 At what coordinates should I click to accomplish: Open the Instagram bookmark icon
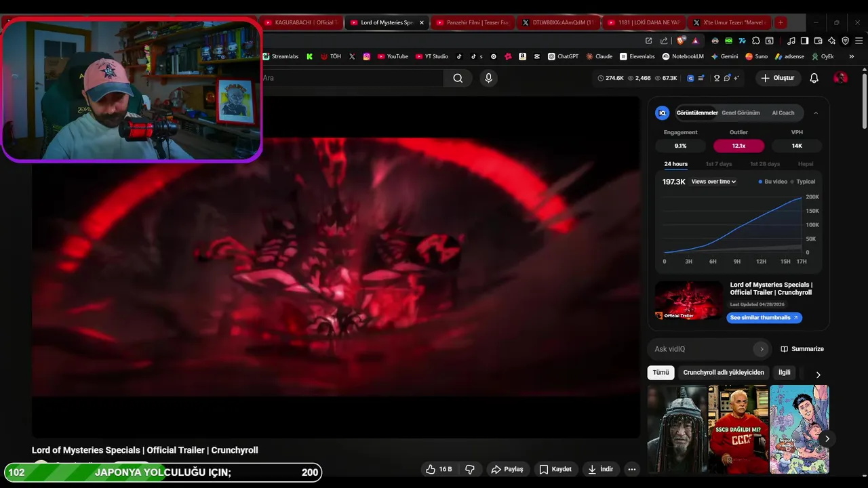coord(366,56)
